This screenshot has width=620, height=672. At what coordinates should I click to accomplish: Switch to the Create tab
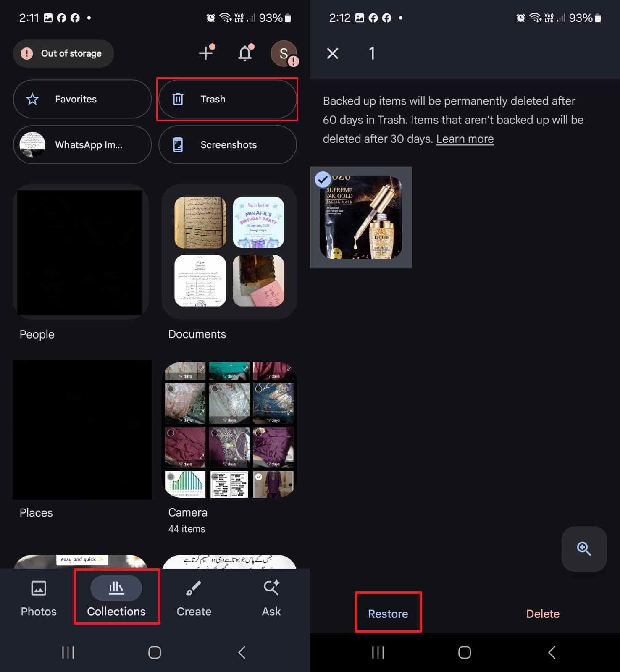[194, 598]
